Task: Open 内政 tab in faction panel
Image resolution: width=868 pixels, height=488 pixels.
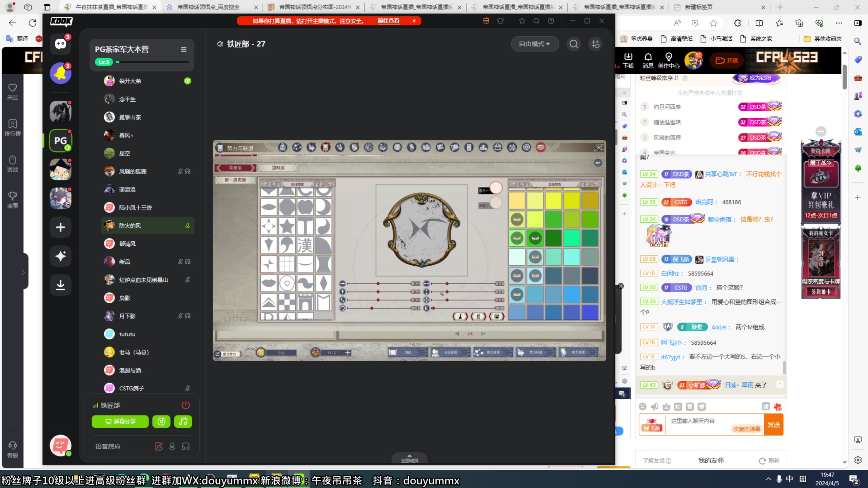Action: 407,352
